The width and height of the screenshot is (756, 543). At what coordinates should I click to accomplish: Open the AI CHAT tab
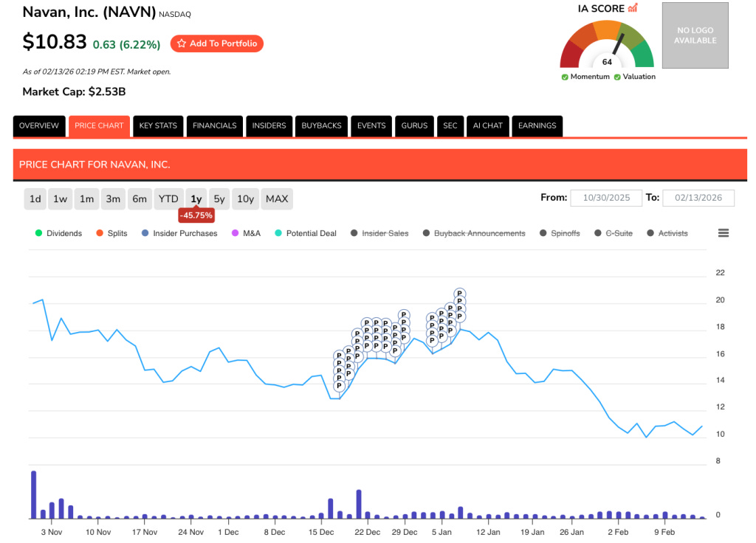(488, 126)
